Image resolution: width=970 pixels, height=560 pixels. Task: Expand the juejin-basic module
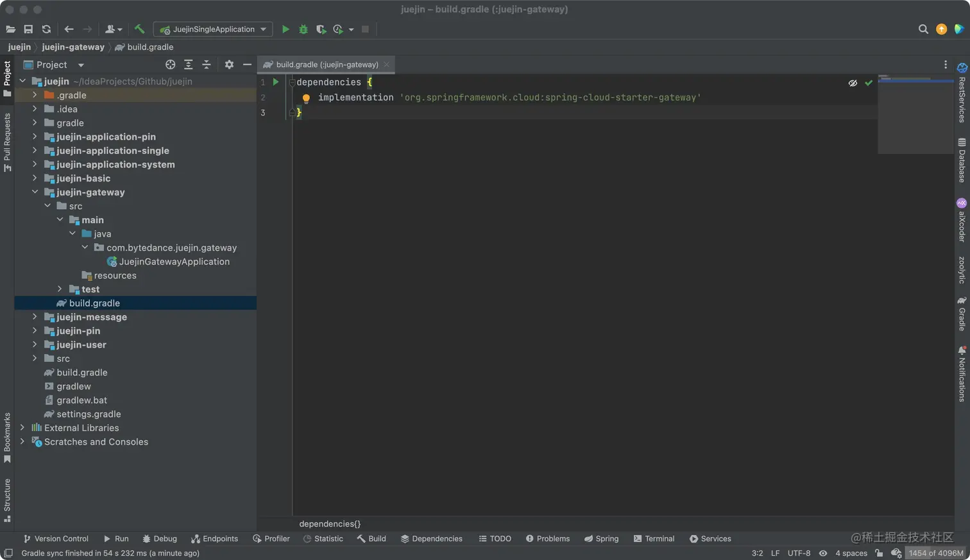coord(35,178)
